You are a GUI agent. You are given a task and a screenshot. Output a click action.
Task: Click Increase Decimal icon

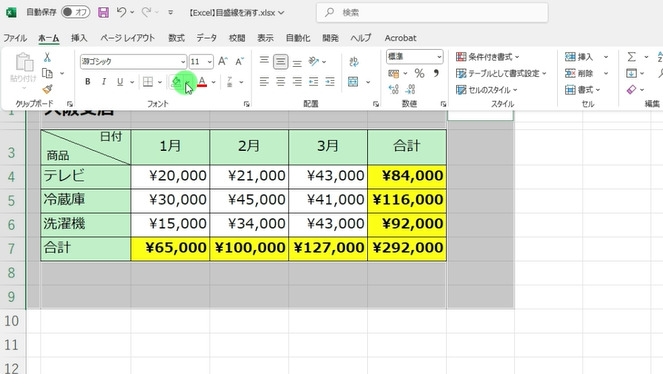394,89
